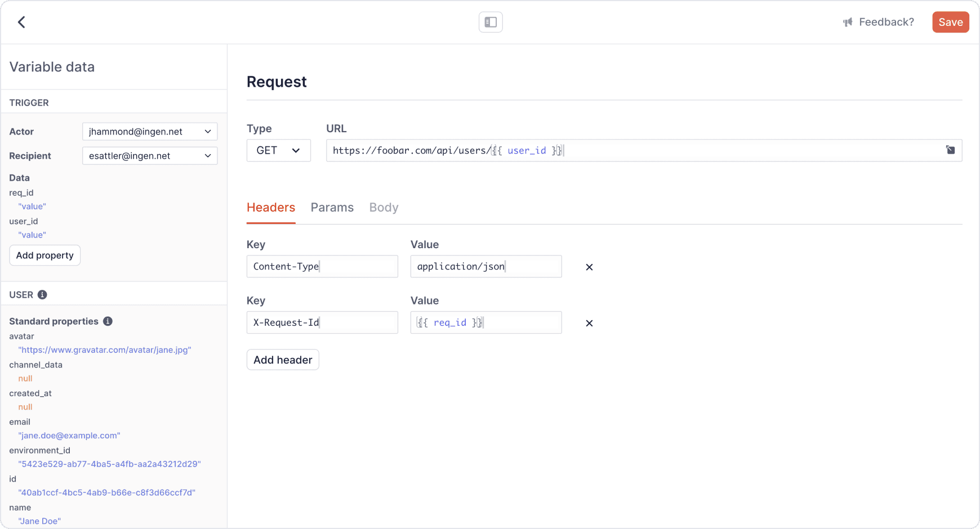This screenshot has width=980, height=529.
Task: Click the application/json value field
Action: (485, 267)
